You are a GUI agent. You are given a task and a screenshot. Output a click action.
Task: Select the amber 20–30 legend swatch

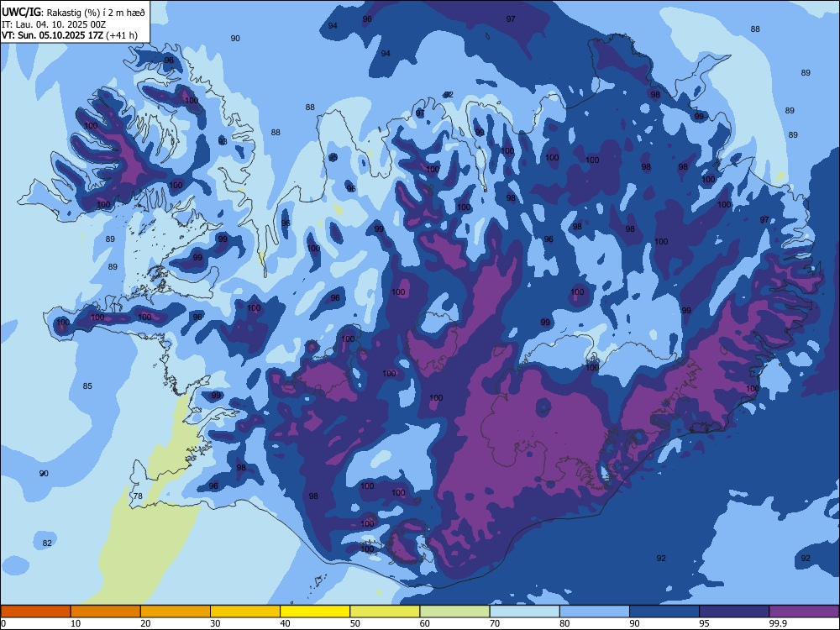coord(176,612)
